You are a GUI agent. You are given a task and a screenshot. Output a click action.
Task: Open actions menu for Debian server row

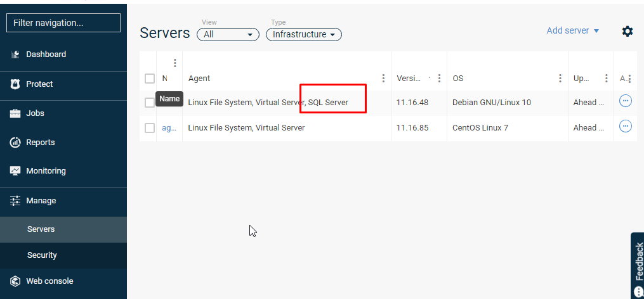pos(626,101)
